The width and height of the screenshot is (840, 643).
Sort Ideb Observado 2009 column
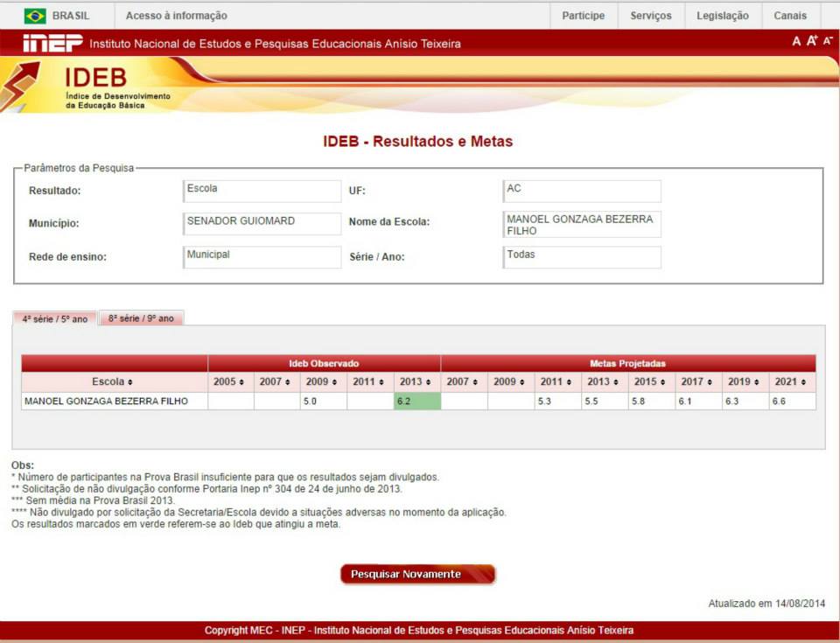click(334, 382)
